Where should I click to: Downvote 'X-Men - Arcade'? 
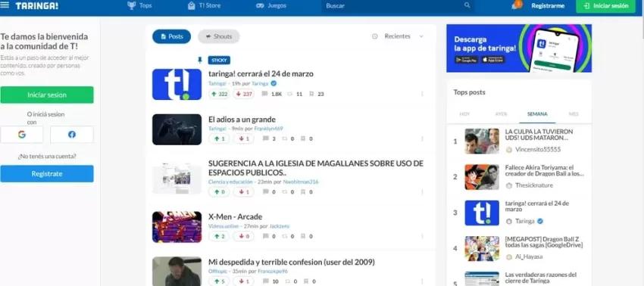coord(244,236)
